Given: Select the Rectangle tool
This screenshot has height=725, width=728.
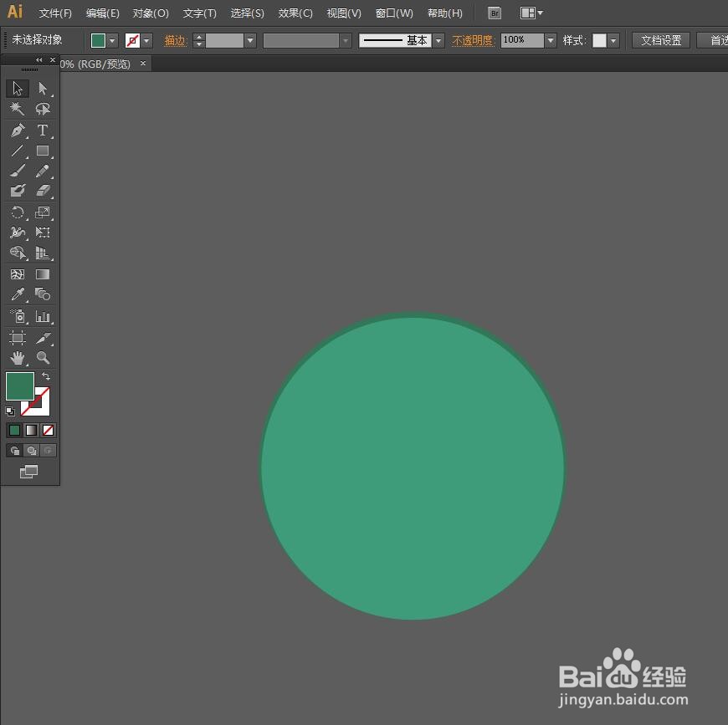Looking at the screenshot, I should 43,151.
